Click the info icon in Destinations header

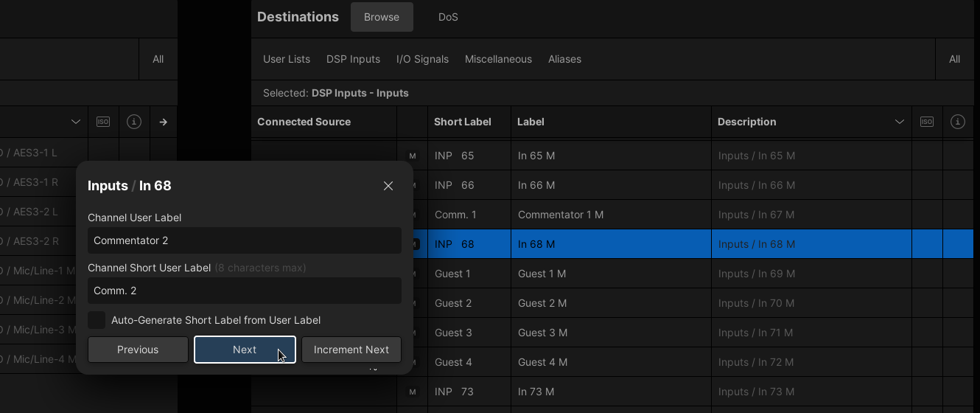coord(958,122)
